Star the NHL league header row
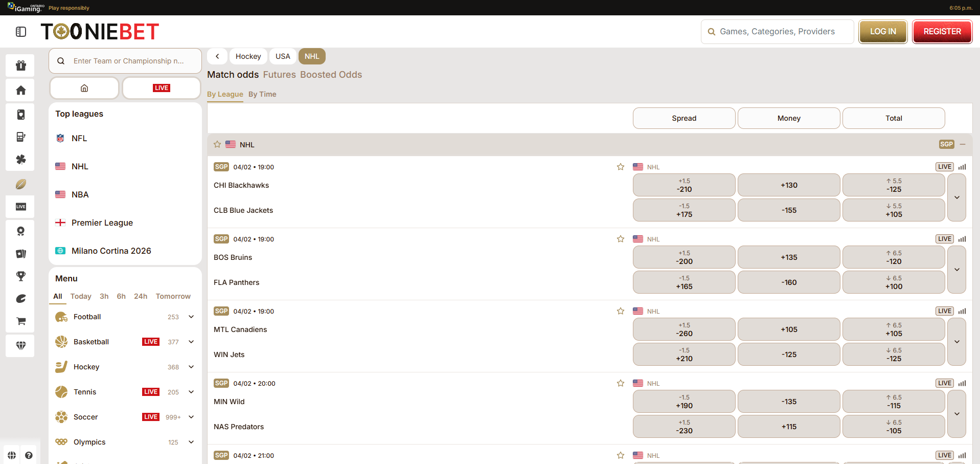 tap(217, 144)
